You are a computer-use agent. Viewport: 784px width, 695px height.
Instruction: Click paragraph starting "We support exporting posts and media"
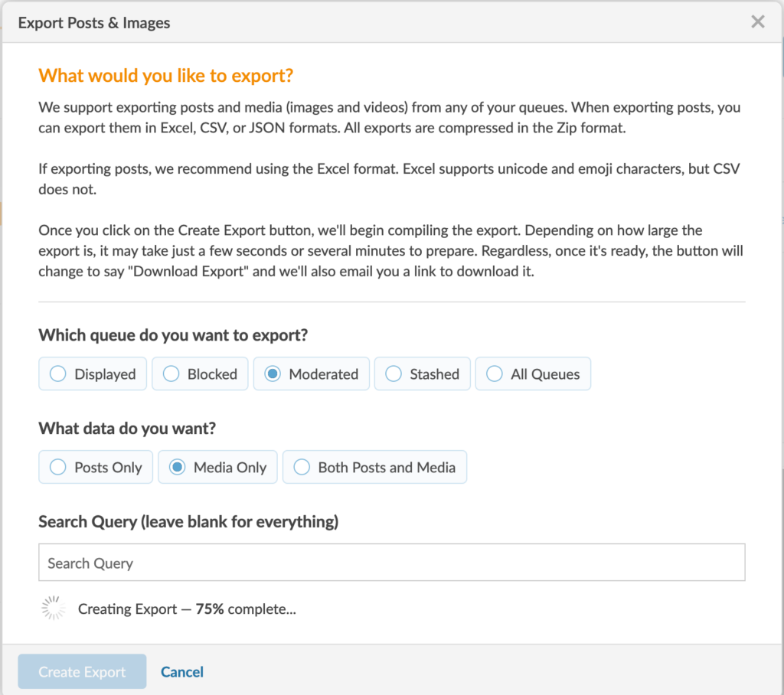pos(390,118)
